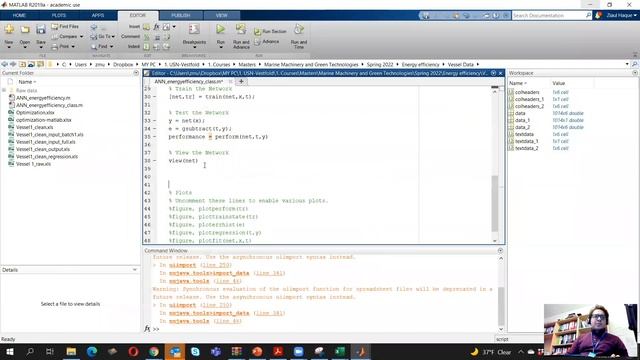The height and width of the screenshot is (360, 640).
Task: Select data_1 variable in Workspace
Action: click(522, 120)
